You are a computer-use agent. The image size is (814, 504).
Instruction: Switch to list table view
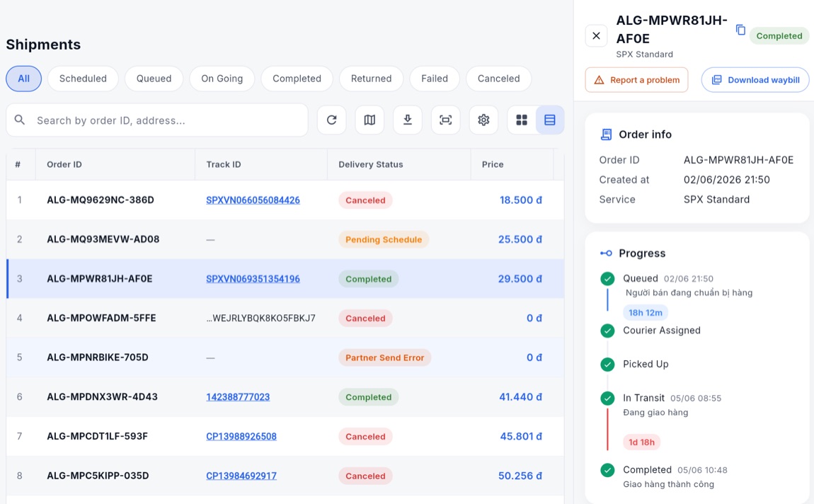(550, 120)
